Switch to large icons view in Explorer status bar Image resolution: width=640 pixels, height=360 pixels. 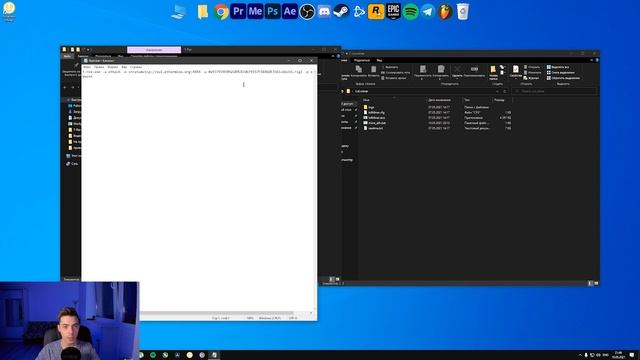596,283
